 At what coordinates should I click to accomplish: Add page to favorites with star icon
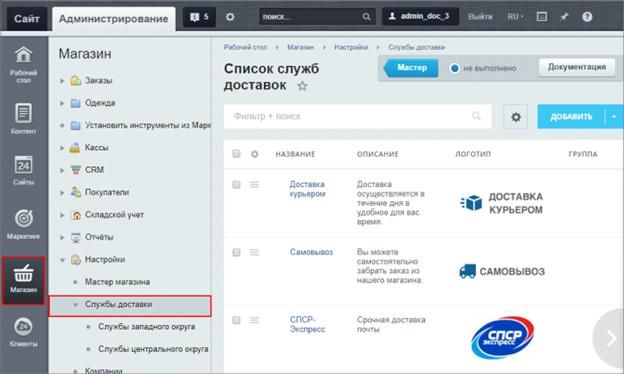(x=302, y=86)
